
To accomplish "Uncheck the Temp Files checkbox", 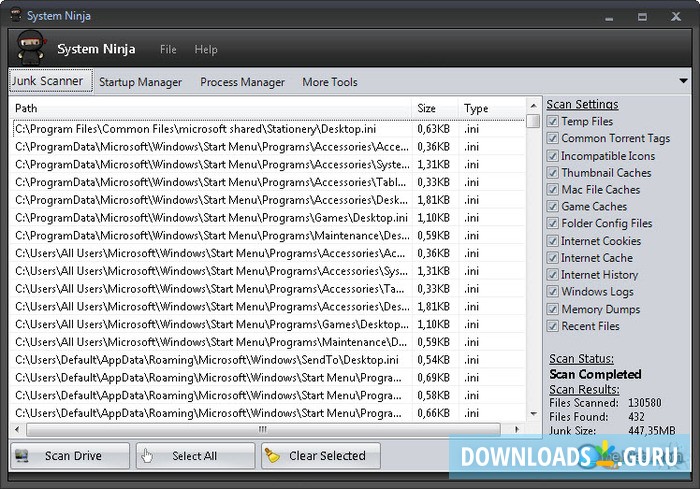I will point(553,122).
